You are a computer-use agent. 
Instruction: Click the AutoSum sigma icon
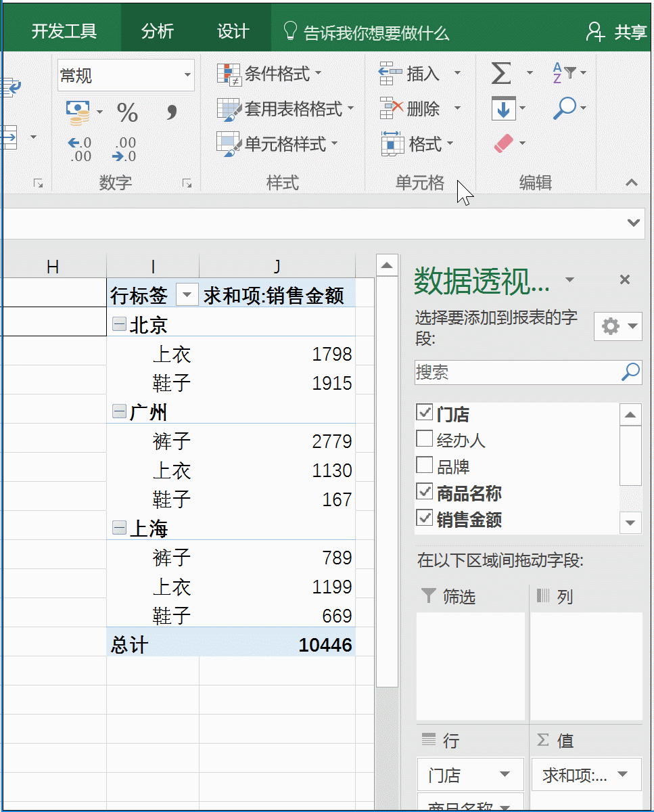(x=502, y=73)
